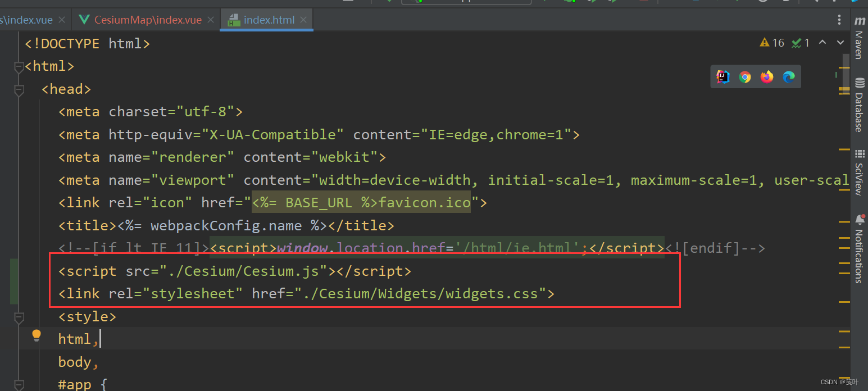This screenshot has height=391, width=868.
Task: Collapse the <style> tag fold marker
Action: point(19,317)
